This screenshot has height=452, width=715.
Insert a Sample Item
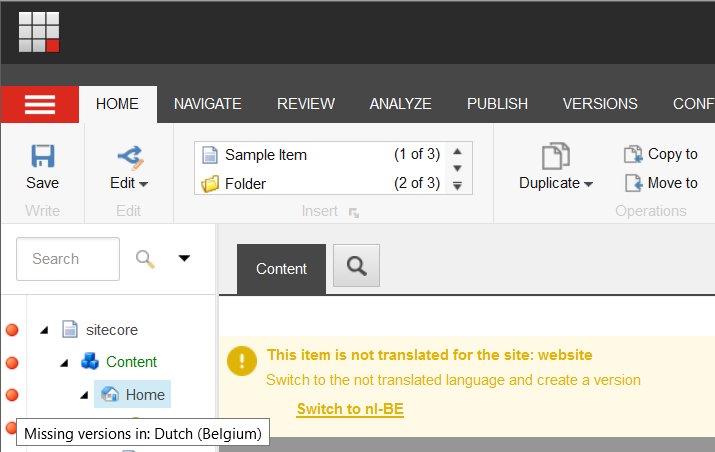pyautogui.click(x=321, y=155)
